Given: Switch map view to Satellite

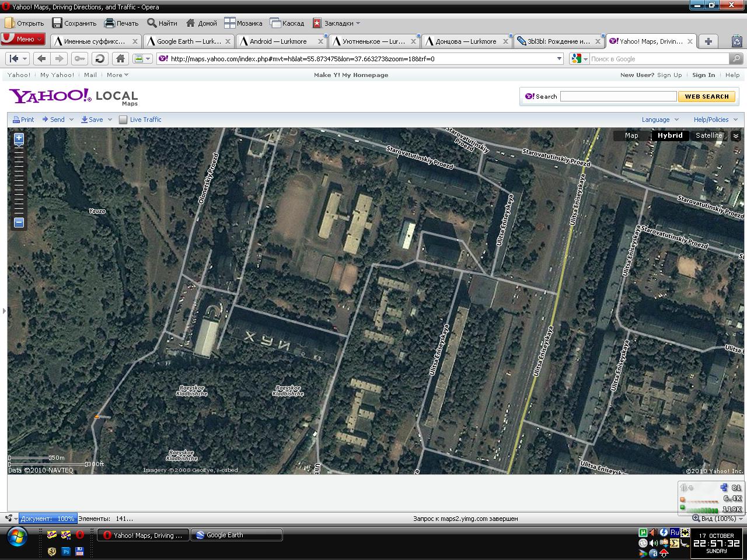Looking at the screenshot, I should click(x=708, y=135).
